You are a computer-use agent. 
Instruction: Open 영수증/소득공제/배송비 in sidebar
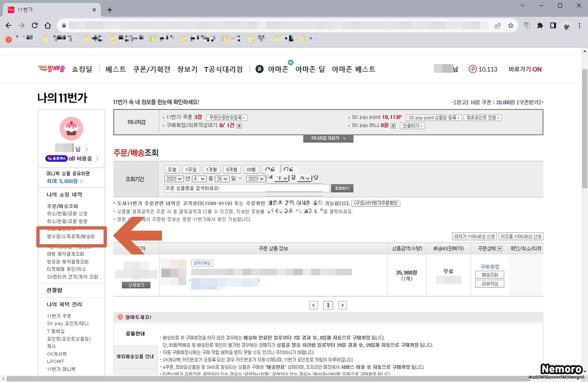71,236
